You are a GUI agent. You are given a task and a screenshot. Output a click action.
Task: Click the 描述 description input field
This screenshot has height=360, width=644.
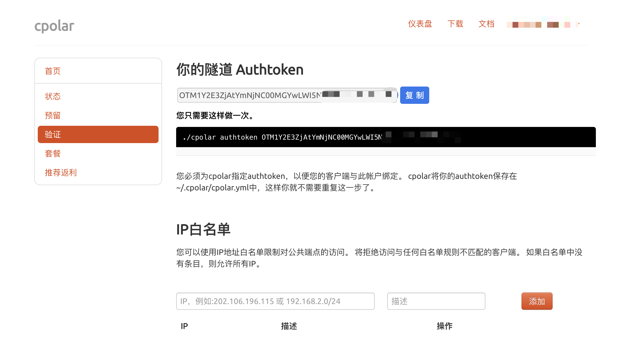pyautogui.click(x=436, y=301)
